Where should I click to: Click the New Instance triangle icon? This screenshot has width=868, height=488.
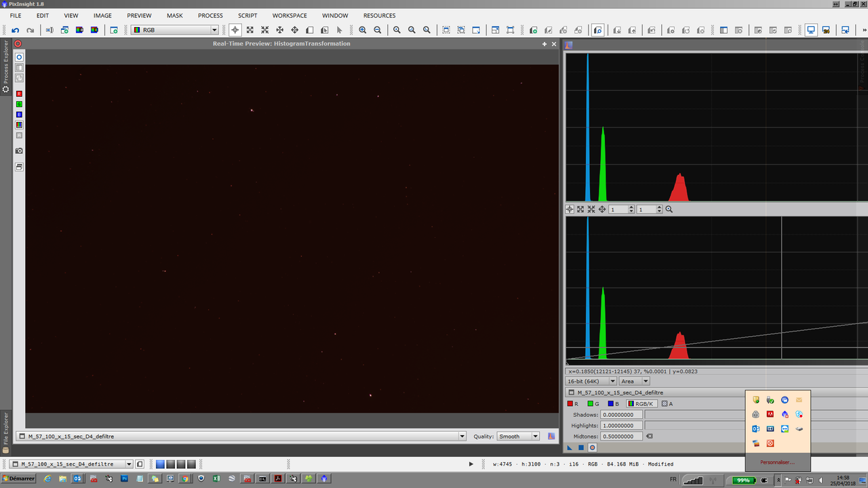pyautogui.click(x=570, y=447)
